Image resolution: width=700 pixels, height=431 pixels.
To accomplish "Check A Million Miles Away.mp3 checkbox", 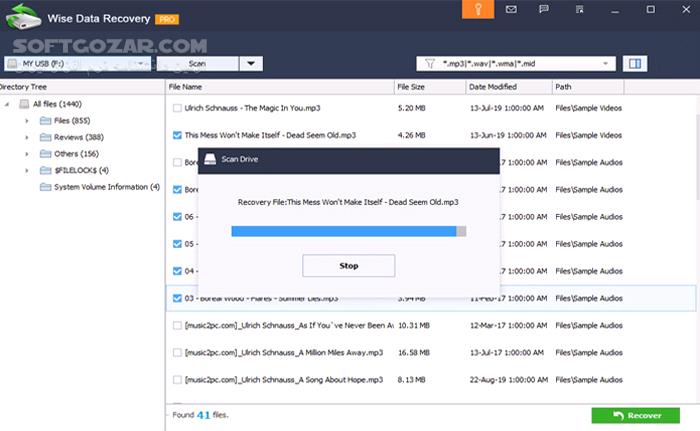I will pyautogui.click(x=177, y=353).
